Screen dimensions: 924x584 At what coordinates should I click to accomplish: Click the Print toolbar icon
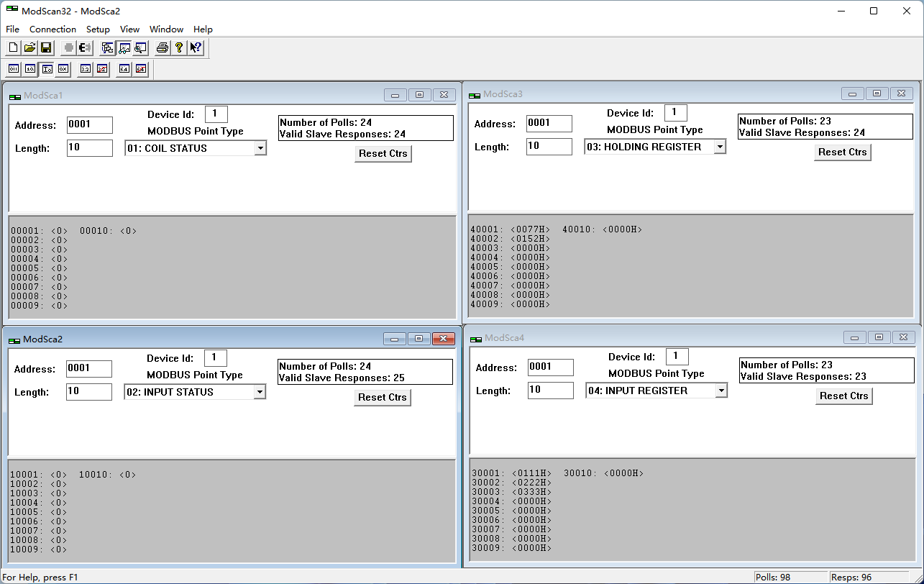point(163,48)
